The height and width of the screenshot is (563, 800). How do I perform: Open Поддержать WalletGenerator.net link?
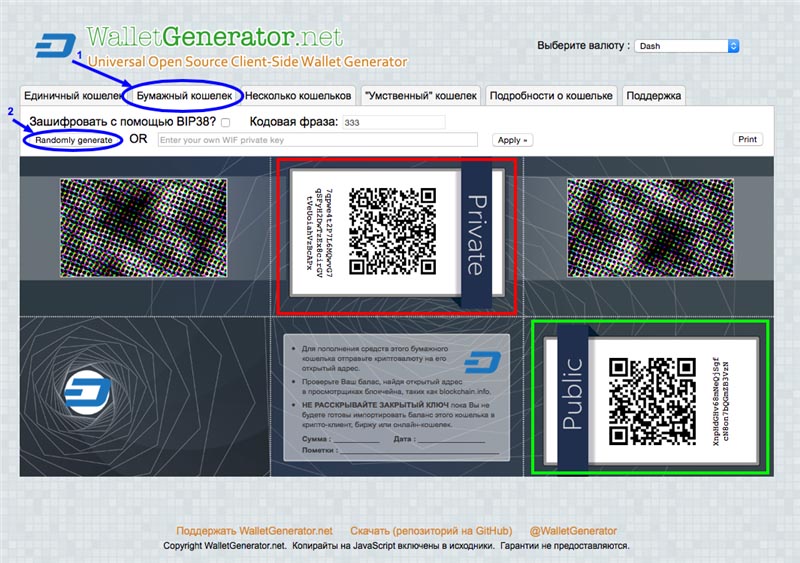(254, 531)
